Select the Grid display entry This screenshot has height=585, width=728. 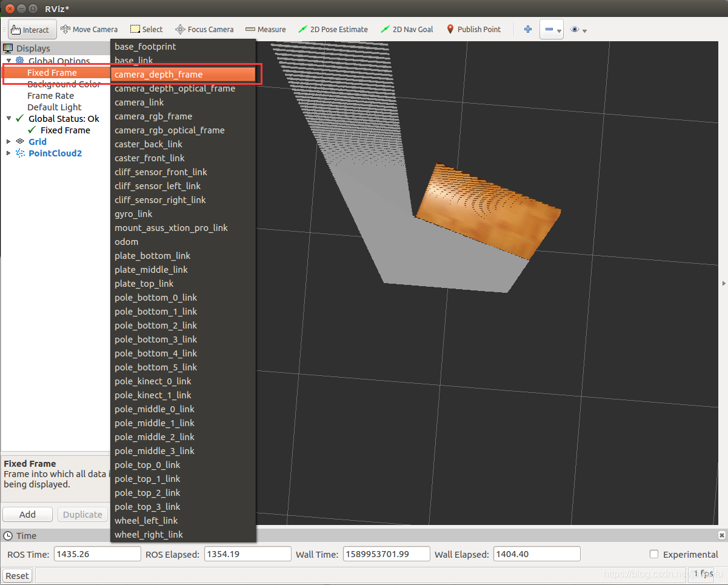pos(38,141)
